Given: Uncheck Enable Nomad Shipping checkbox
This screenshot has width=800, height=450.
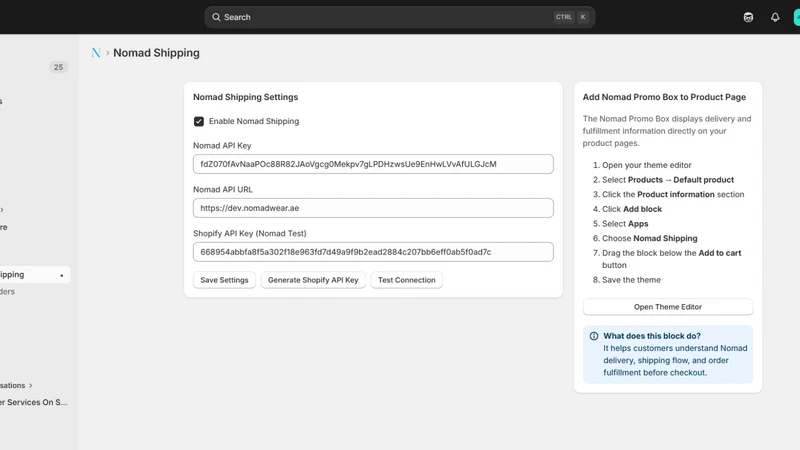Looking at the screenshot, I should point(198,121).
